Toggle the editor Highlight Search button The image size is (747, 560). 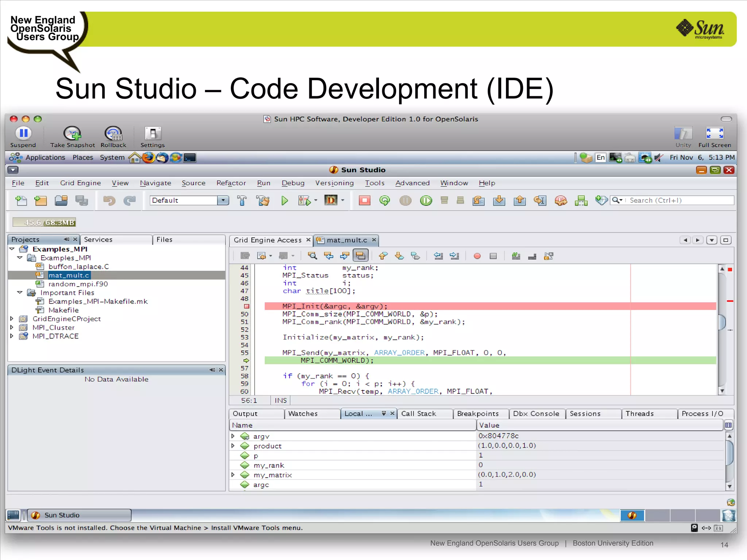click(360, 256)
